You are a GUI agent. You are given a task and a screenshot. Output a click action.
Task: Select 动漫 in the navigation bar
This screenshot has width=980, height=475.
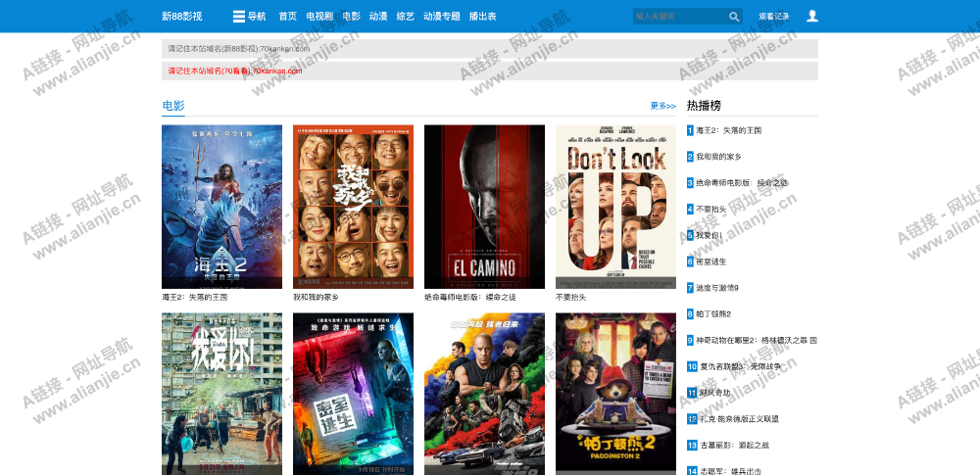coord(378,17)
